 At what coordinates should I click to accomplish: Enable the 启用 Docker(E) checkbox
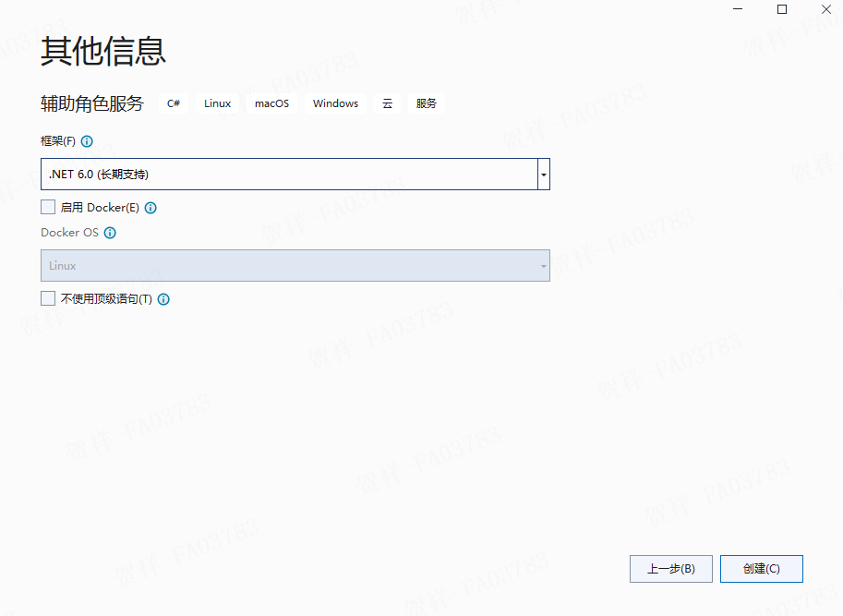coord(48,207)
